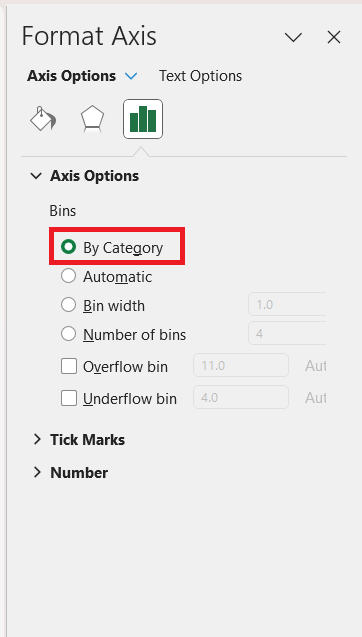Select the By Category radio button
The width and height of the screenshot is (362, 637).
tap(68, 247)
